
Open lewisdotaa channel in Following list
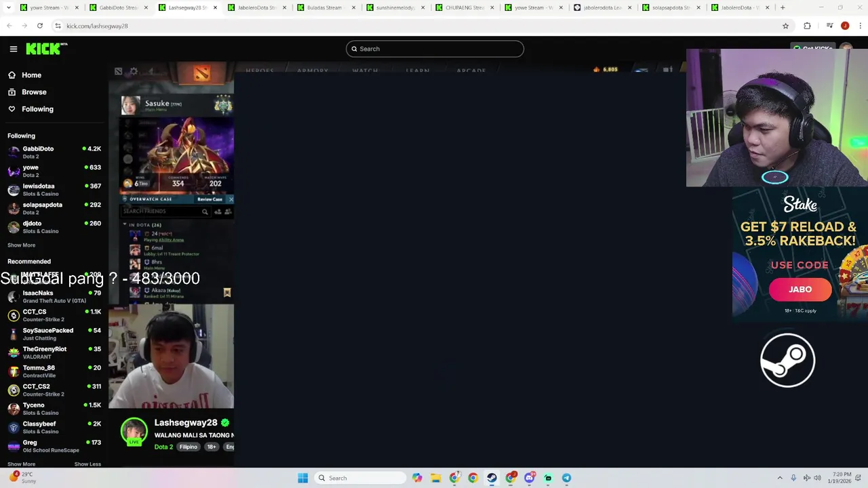54,190
